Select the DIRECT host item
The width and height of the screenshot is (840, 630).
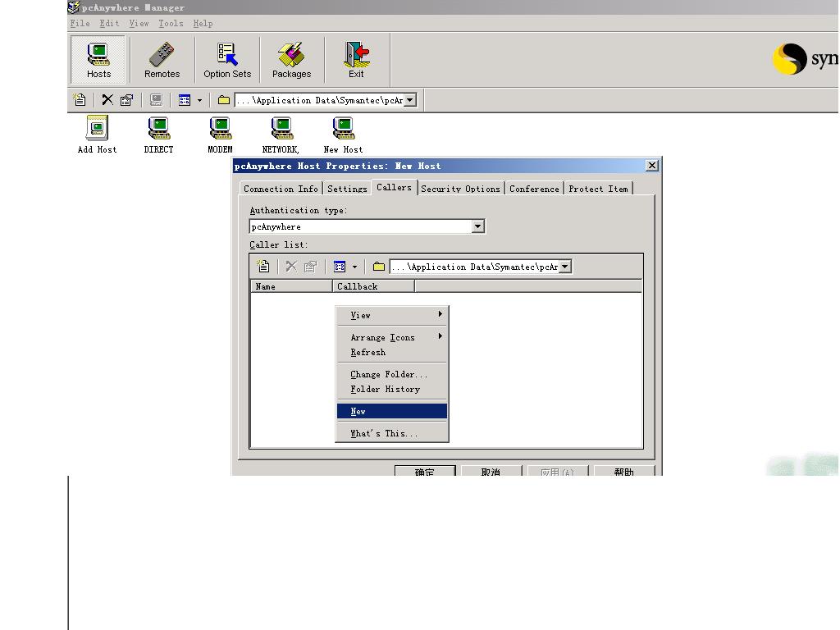(158, 135)
